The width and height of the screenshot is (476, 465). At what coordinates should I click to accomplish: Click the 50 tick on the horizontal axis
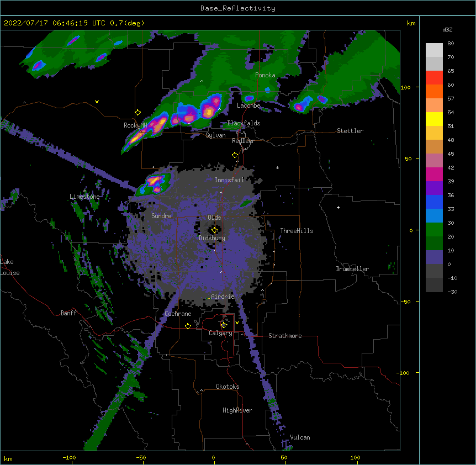tap(284, 457)
